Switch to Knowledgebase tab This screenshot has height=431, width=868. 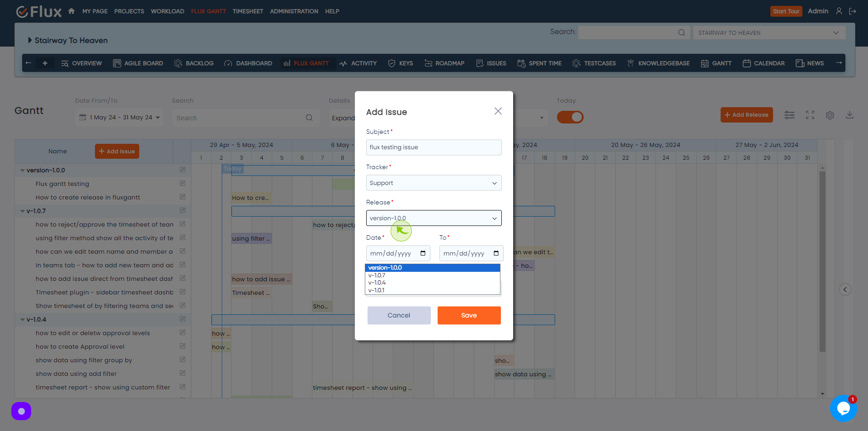658,63
